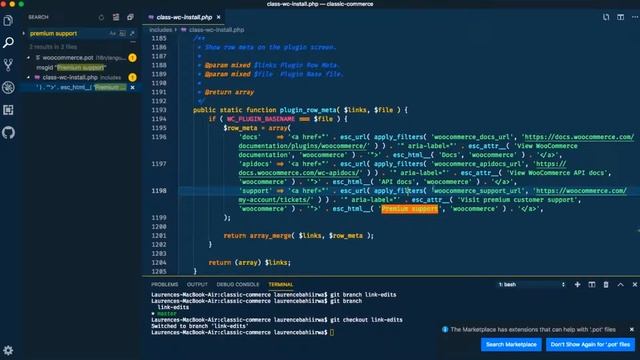
Task: Dismiss the esc_html__ Premium search match
Action: coord(132,87)
